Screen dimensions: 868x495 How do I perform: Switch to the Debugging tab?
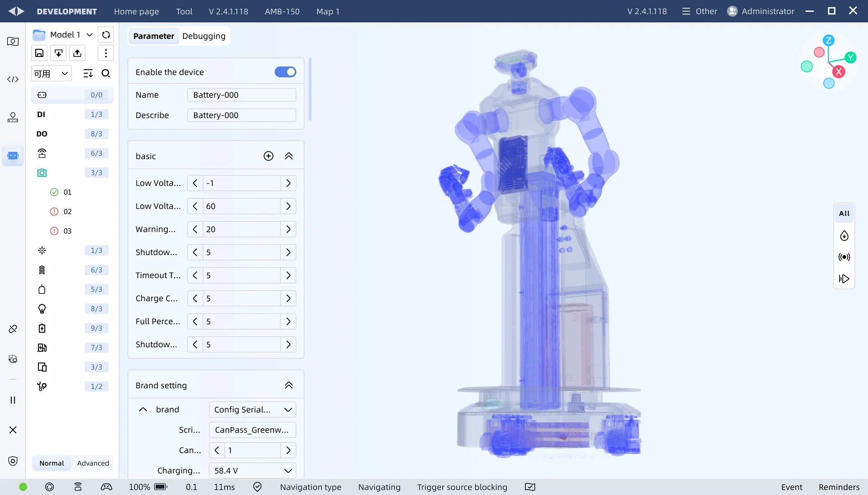pyautogui.click(x=204, y=36)
